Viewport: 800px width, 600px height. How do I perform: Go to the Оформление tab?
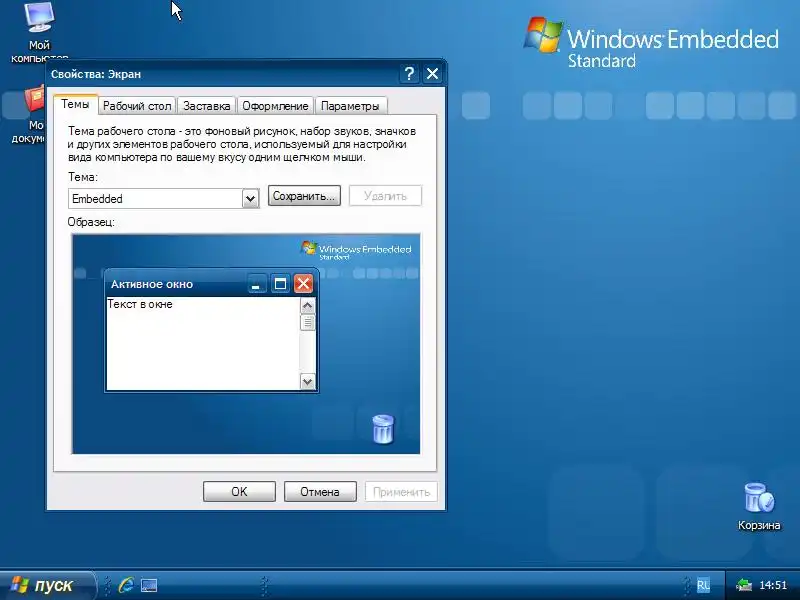coord(276,106)
